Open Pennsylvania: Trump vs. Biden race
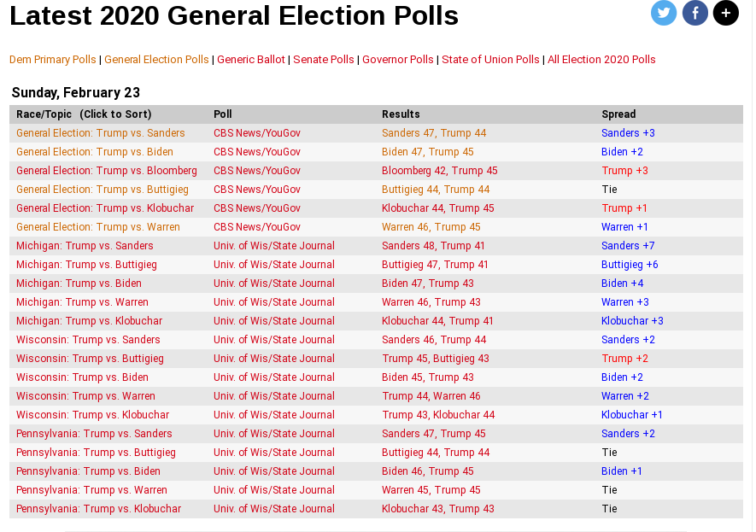The height and width of the screenshot is (532, 756). click(x=88, y=471)
